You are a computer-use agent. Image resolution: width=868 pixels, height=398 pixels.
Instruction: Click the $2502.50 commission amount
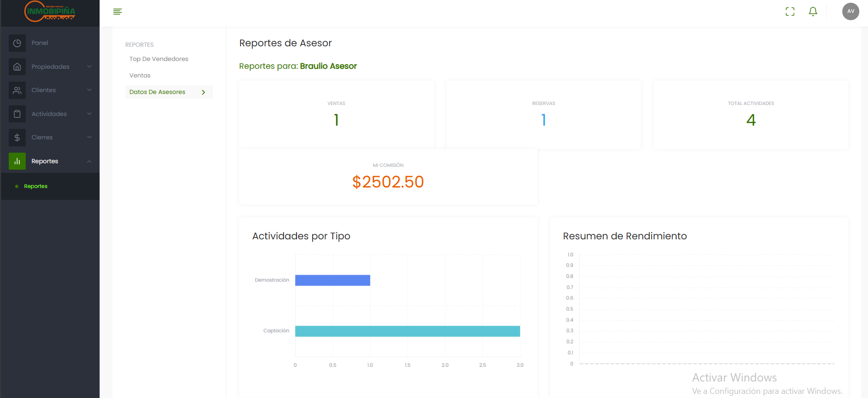(388, 182)
